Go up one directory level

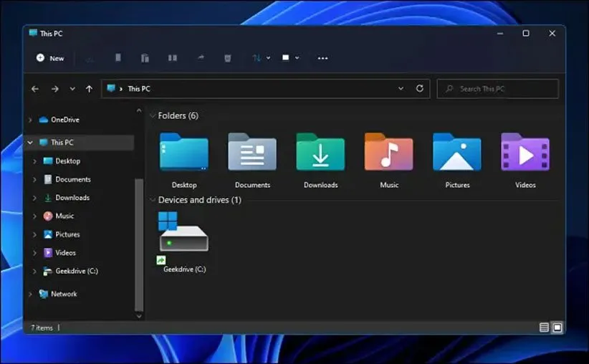point(89,89)
